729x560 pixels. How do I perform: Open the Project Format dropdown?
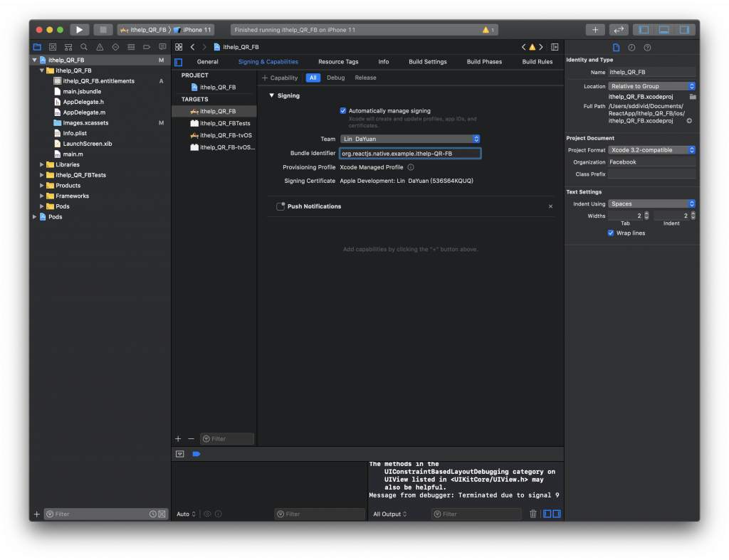[x=652, y=150]
